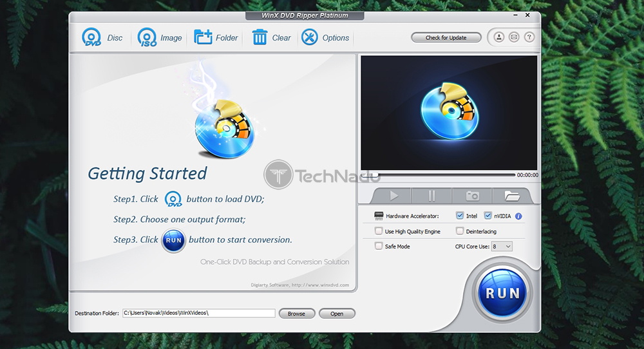Screen dimensions: 644x349
Task: Click DVD icon in Step1 instructions
Action: click(173, 199)
